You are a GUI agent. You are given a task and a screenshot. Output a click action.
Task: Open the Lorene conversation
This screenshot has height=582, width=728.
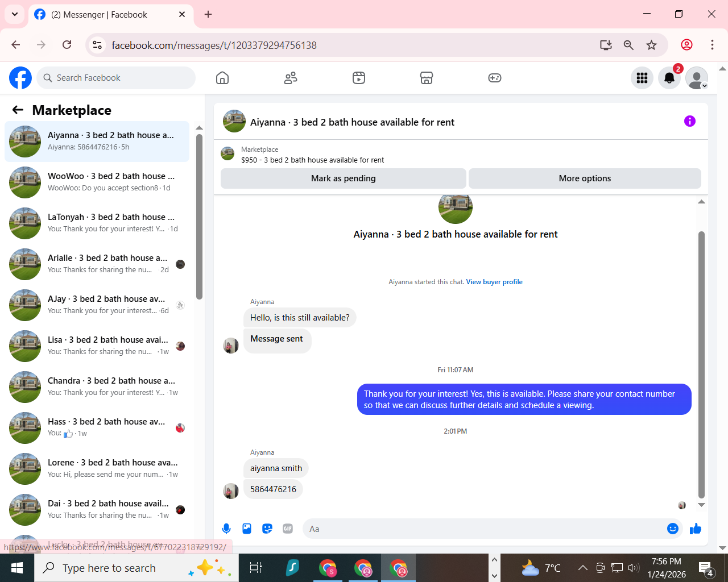click(x=97, y=468)
